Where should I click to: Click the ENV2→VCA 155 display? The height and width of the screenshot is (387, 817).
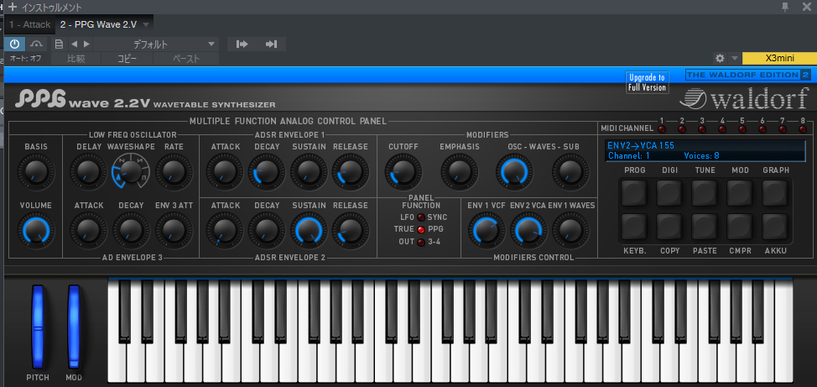641,145
